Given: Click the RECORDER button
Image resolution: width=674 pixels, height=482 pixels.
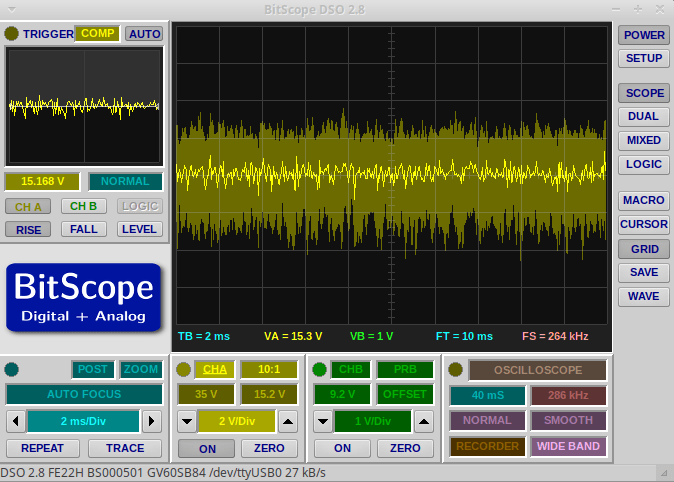Looking at the screenshot, I should click(x=487, y=446).
